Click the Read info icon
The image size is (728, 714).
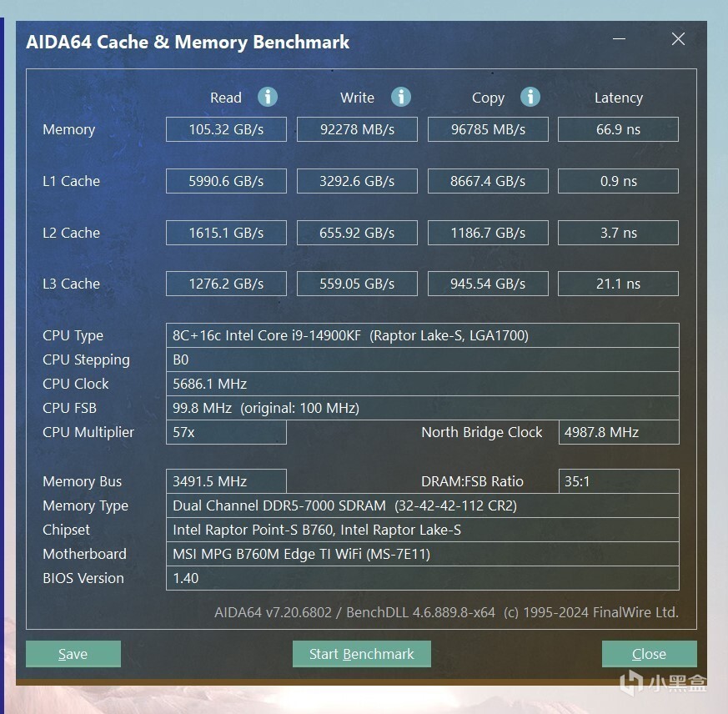(268, 97)
